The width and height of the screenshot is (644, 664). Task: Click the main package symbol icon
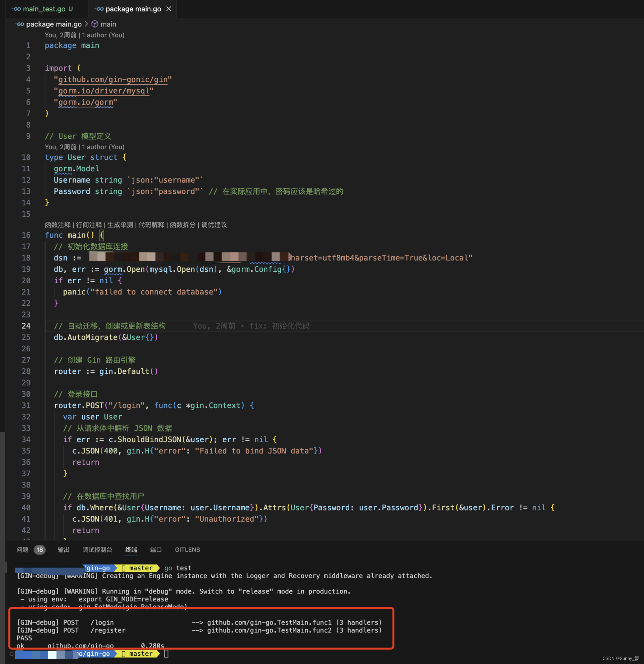(x=95, y=24)
